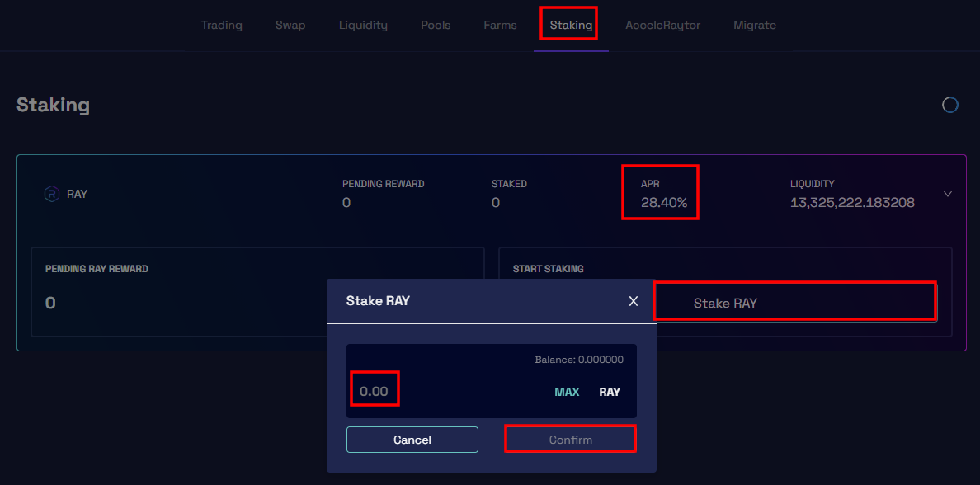Click the PENDING RAY REWARD label

pyautogui.click(x=97, y=269)
